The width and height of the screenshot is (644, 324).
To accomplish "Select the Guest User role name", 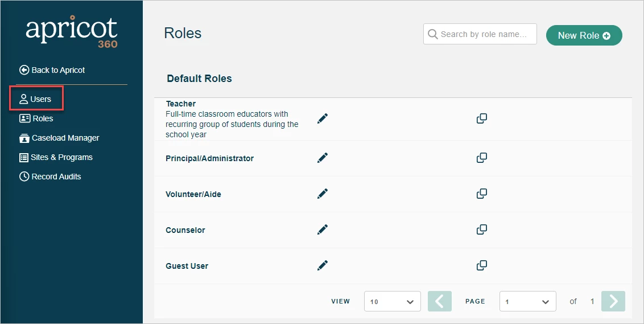I will 187,265.
